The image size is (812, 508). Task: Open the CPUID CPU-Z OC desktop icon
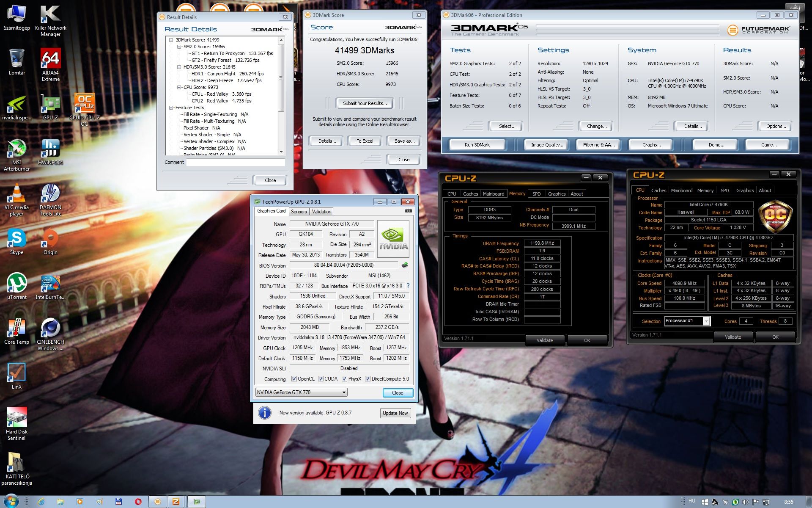point(84,110)
